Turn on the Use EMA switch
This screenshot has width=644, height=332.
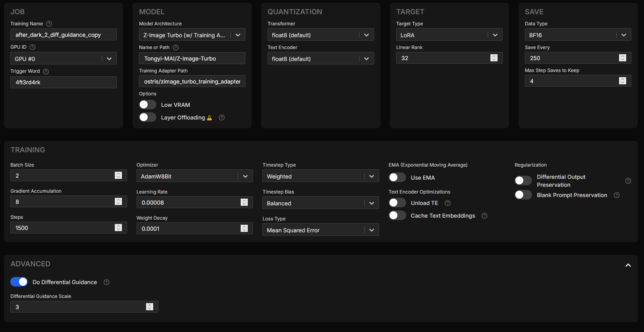coord(397,178)
